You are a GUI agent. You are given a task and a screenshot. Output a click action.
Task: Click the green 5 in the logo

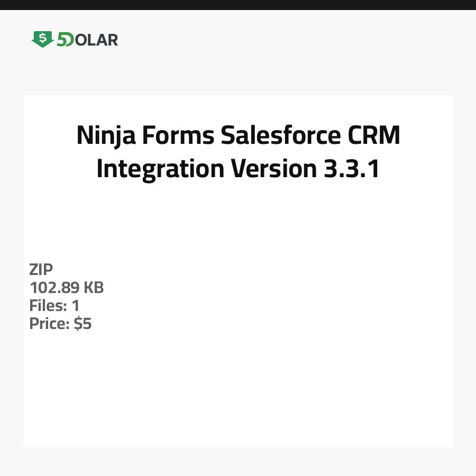point(61,40)
